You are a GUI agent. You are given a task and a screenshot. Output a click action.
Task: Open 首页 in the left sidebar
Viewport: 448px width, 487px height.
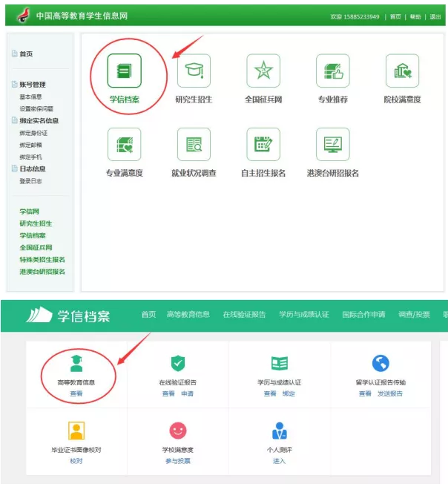point(26,54)
